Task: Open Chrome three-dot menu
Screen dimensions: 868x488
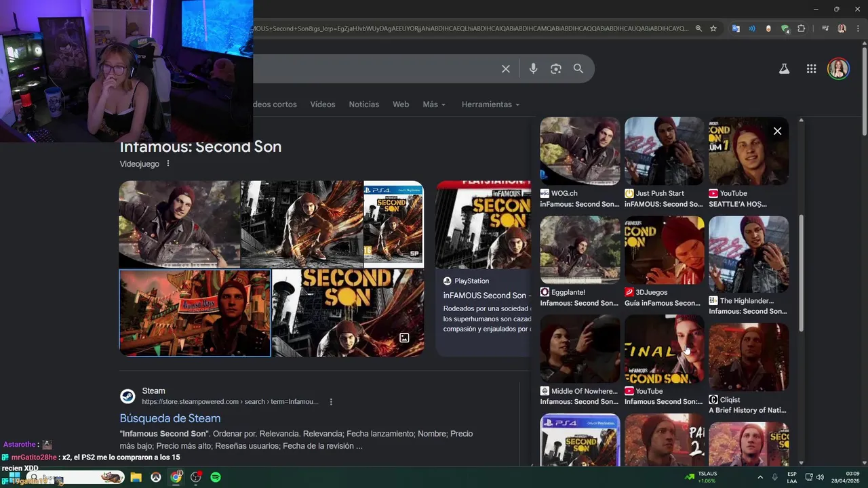Action: point(859,28)
